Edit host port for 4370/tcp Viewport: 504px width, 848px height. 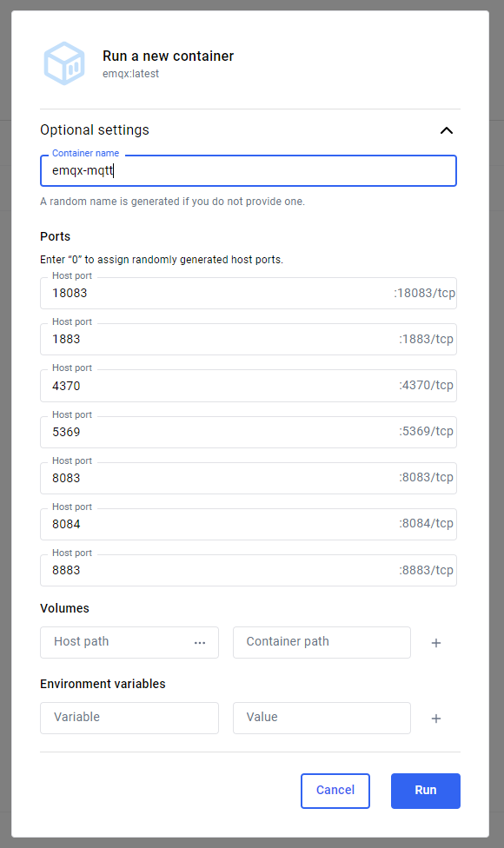[x=249, y=386]
